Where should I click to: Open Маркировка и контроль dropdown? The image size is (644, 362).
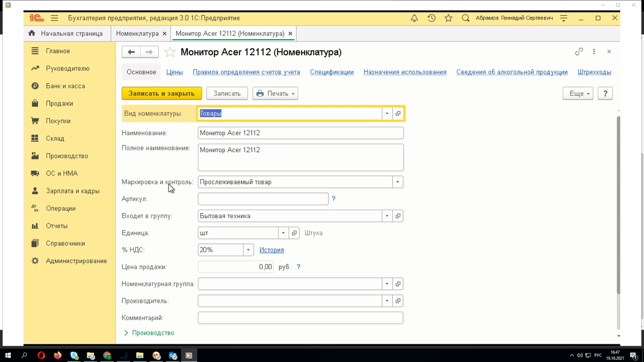398,182
